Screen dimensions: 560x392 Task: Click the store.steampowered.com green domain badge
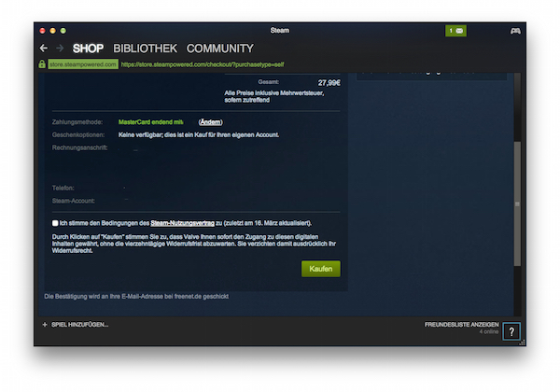click(x=83, y=64)
